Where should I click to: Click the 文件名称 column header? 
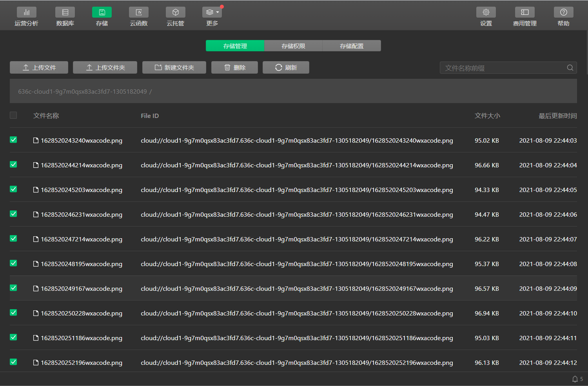click(x=46, y=116)
